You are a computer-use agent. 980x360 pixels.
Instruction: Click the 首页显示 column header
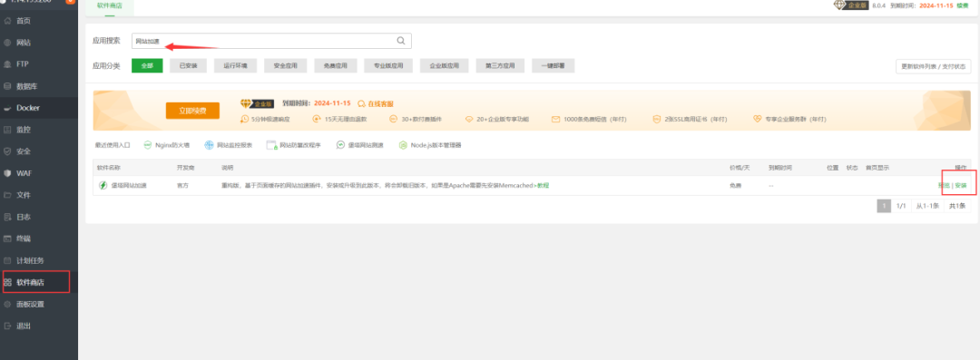[877, 168]
